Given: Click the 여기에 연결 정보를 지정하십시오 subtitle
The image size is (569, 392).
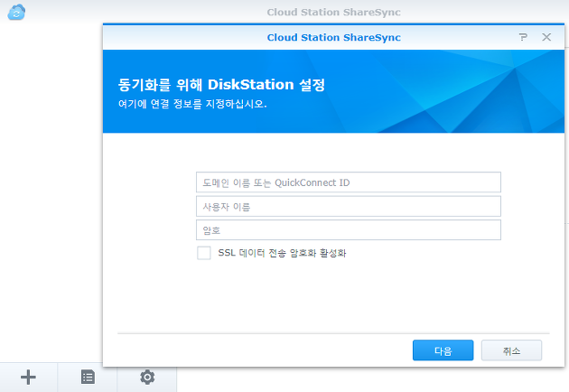Looking at the screenshot, I should [x=192, y=104].
